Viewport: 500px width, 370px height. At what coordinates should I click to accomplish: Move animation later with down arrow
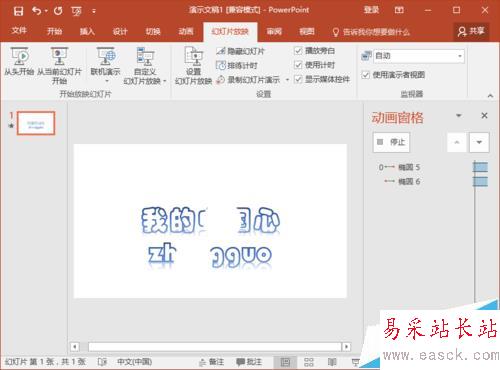click(479, 142)
